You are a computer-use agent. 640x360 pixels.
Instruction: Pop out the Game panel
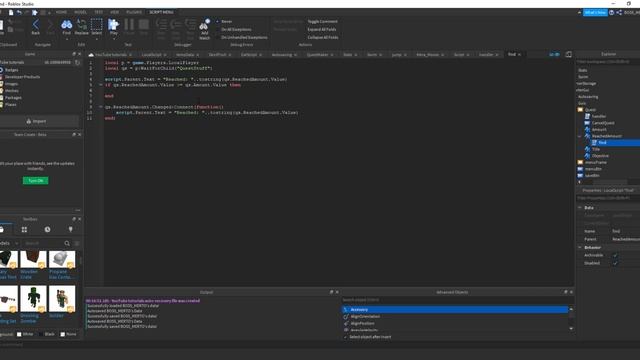pos(74,54)
